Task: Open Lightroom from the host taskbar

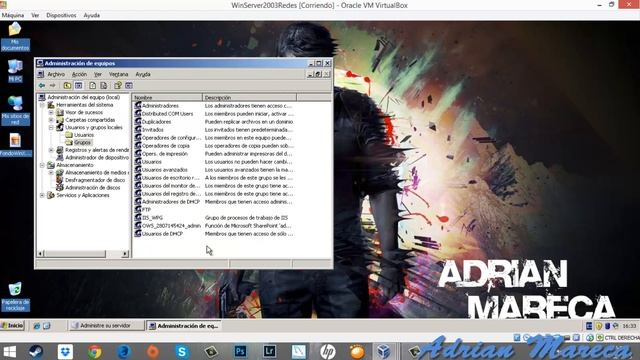Action: 269,351
